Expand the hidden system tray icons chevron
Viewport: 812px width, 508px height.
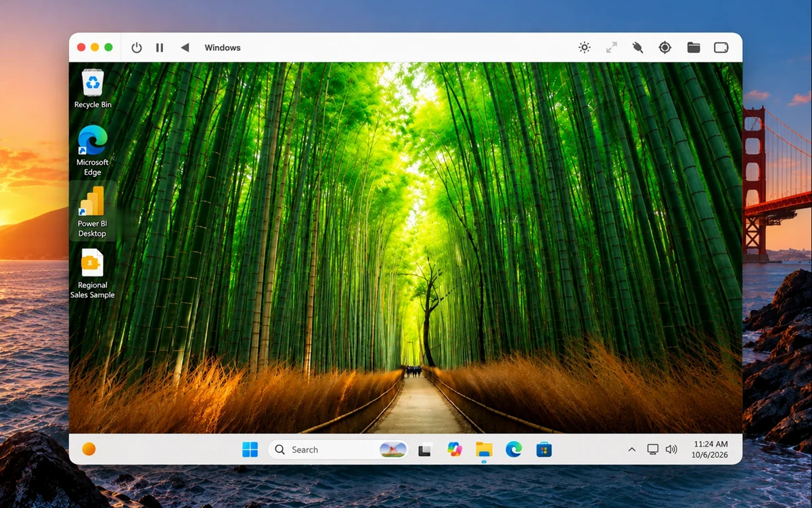(632, 450)
